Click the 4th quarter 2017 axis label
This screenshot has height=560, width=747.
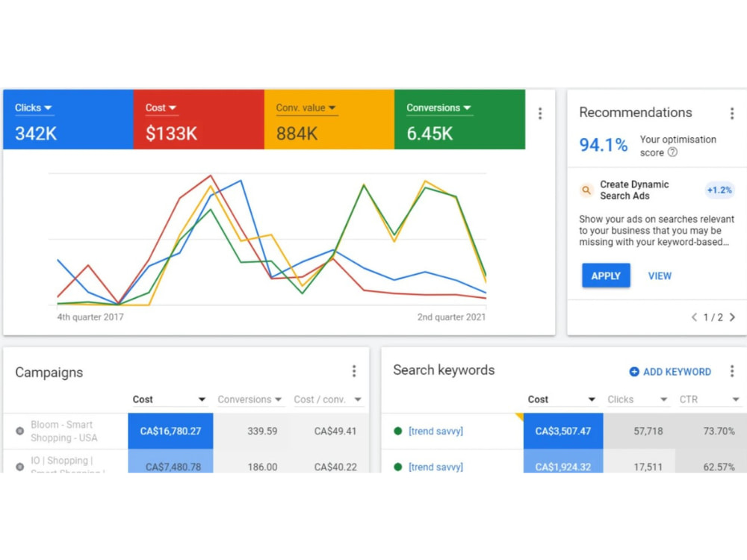point(90,317)
